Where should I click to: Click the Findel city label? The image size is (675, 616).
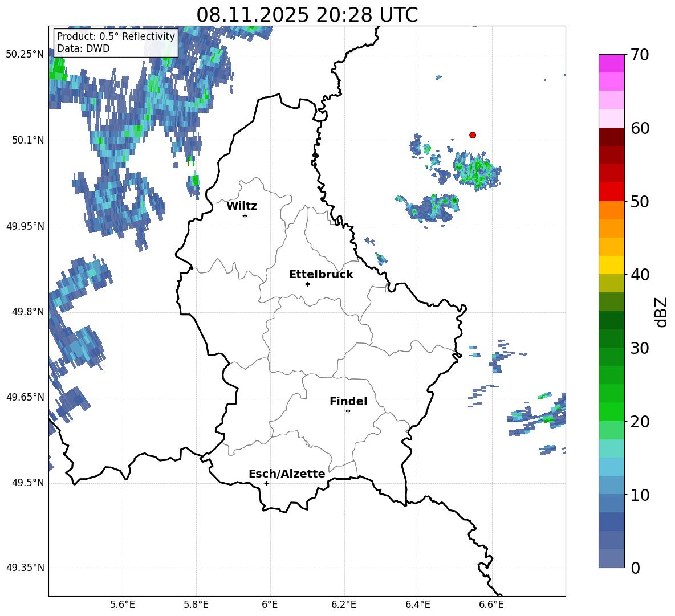click(x=348, y=401)
